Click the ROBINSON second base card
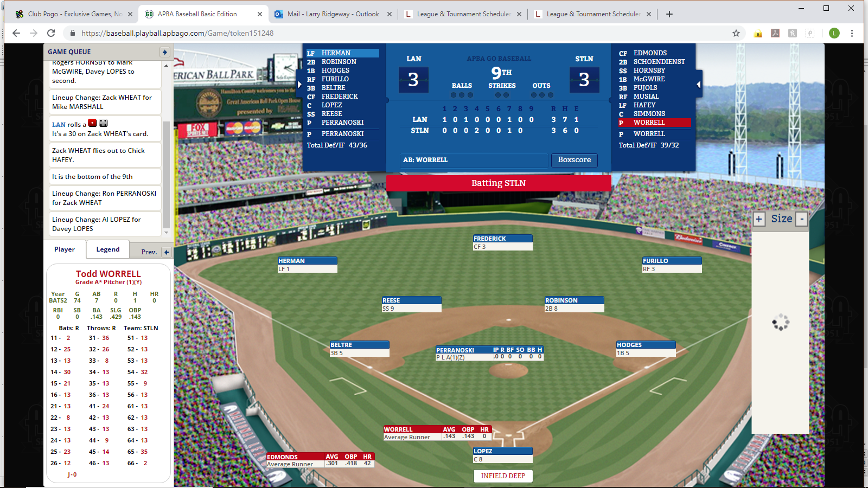The image size is (868, 488). tap(574, 304)
